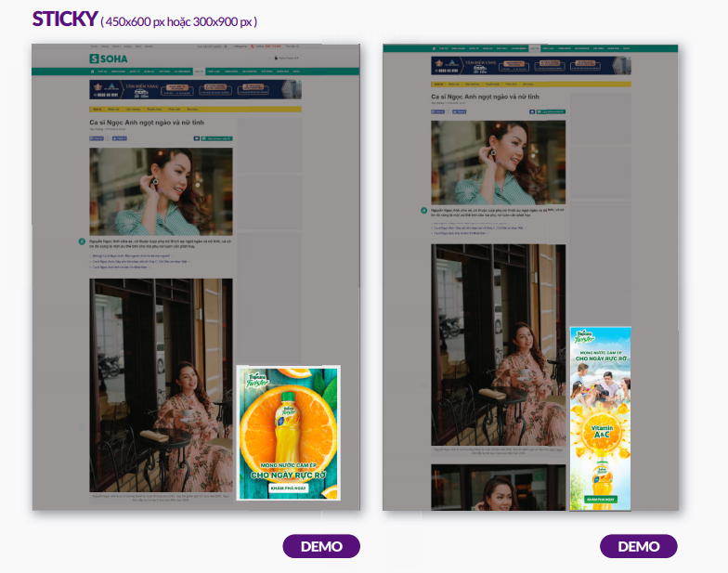This screenshot has width=728, height=573.
Task: Select the yellow sub-menu bar in left preview
Action: tap(195, 109)
